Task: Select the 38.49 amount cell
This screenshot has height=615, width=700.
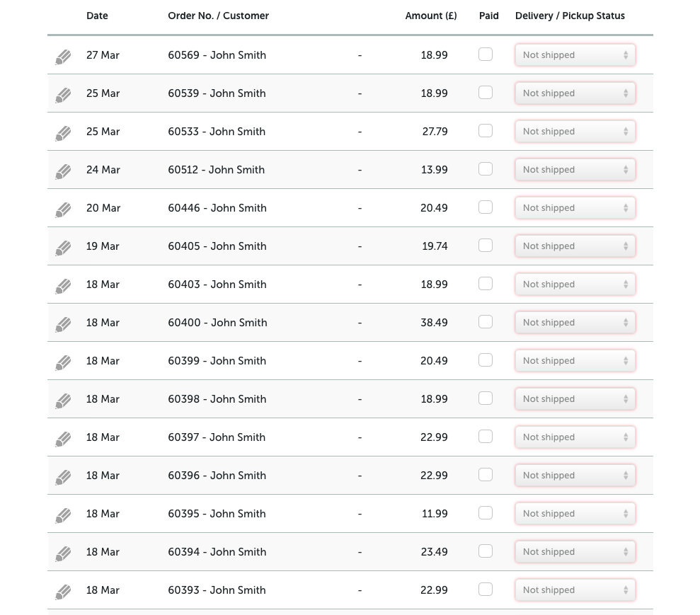Action: (434, 323)
